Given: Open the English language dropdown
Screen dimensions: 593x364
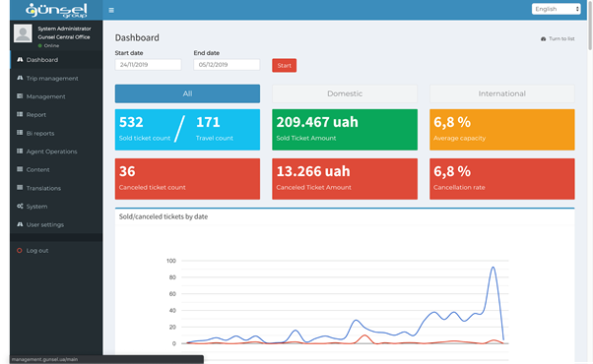Looking at the screenshot, I should (x=556, y=9).
